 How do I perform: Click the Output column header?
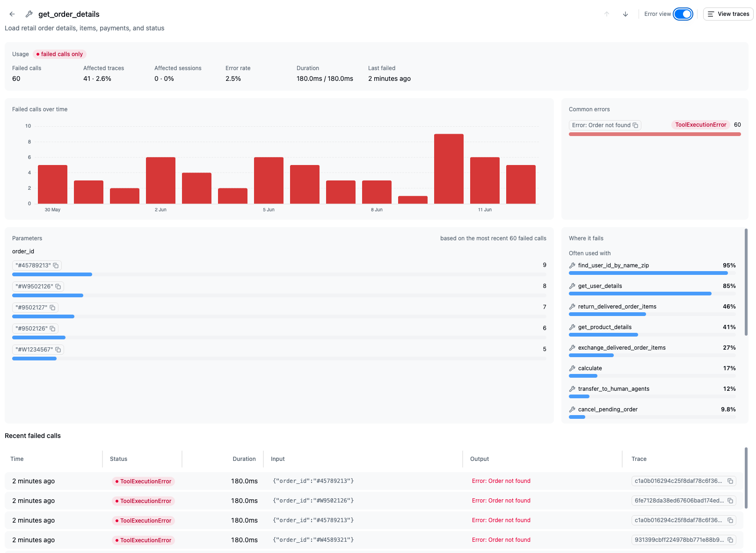pos(480,459)
